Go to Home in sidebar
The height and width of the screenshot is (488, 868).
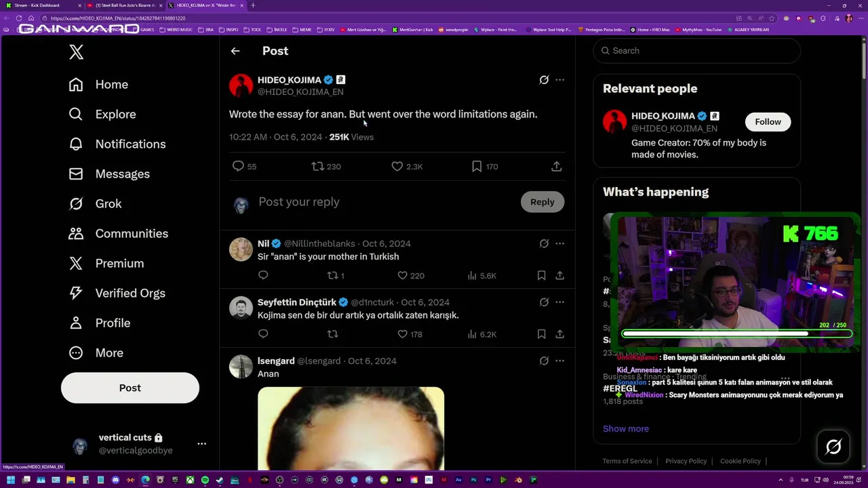click(98, 85)
